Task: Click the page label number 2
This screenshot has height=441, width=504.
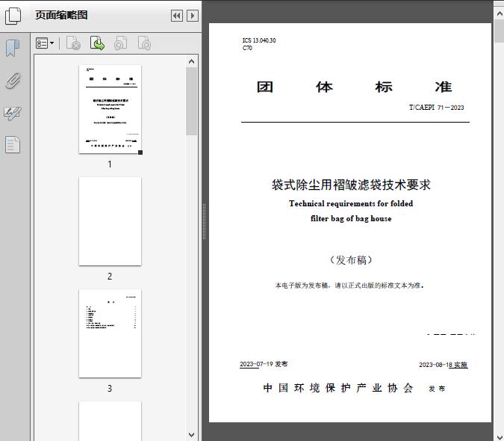Action: click(110, 277)
